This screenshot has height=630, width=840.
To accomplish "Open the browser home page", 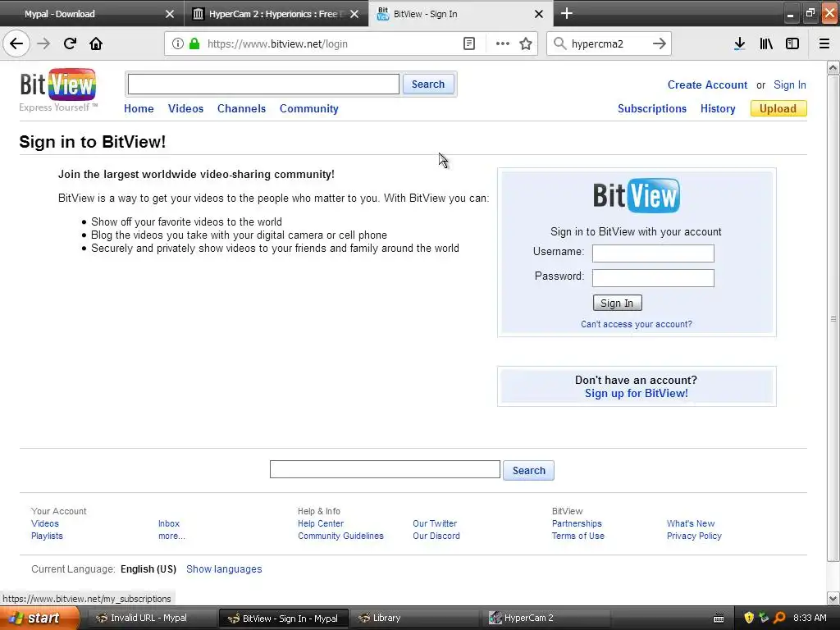I will 96,43.
